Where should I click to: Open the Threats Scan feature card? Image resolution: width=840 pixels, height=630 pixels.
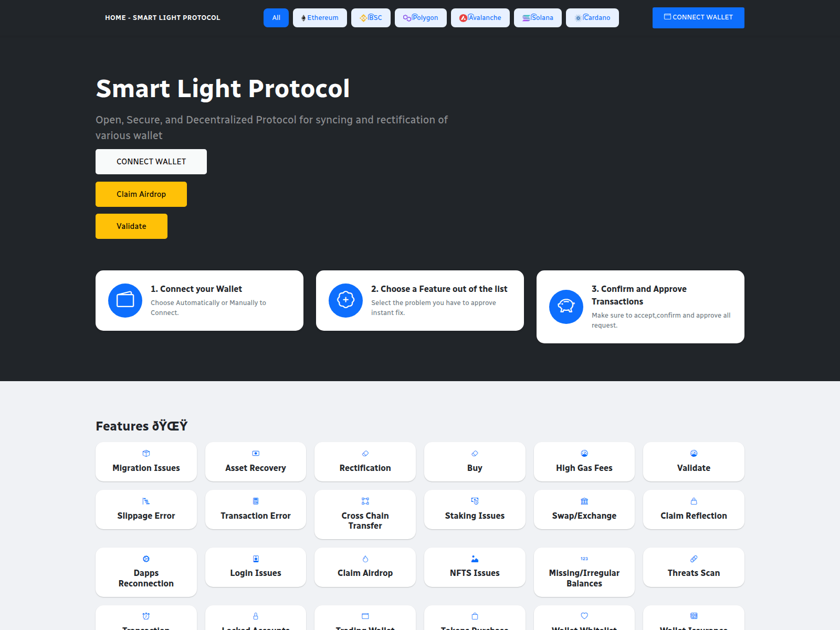(x=694, y=567)
